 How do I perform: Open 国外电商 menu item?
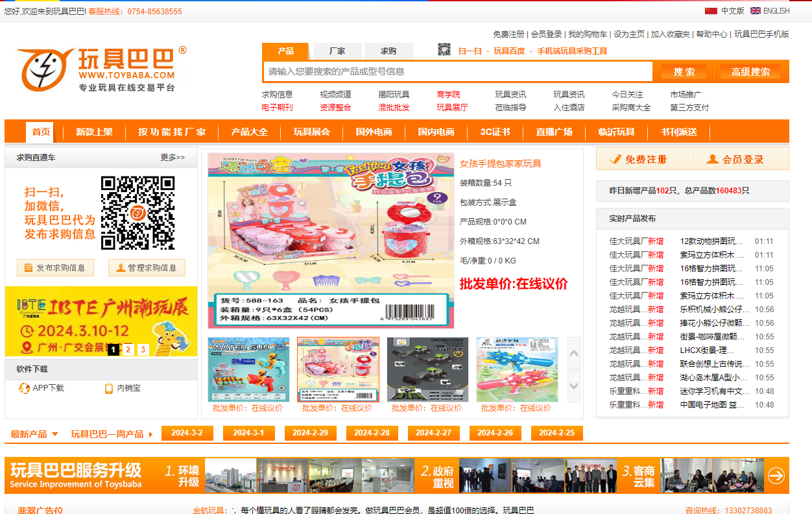click(x=374, y=132)
